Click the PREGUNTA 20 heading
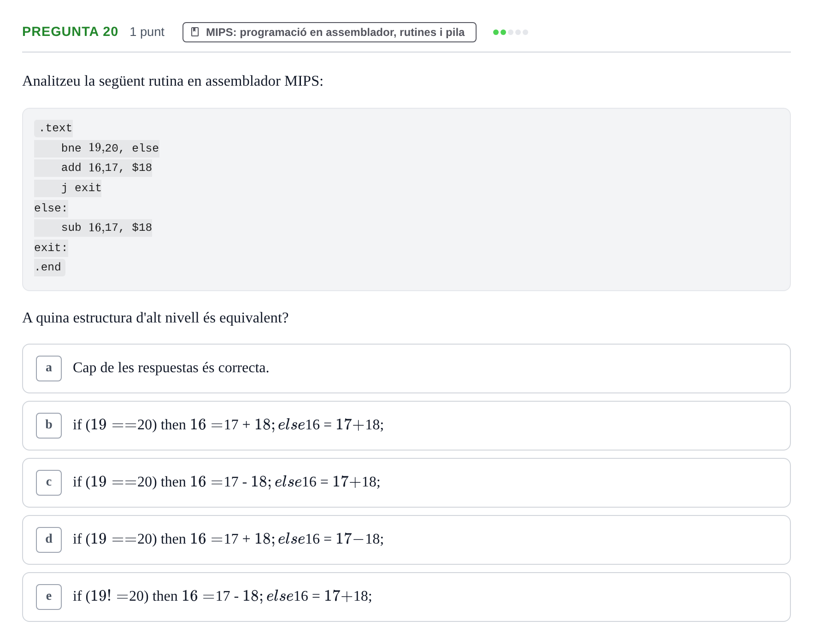Screen dimensions: 813x644 coord(70,32)
